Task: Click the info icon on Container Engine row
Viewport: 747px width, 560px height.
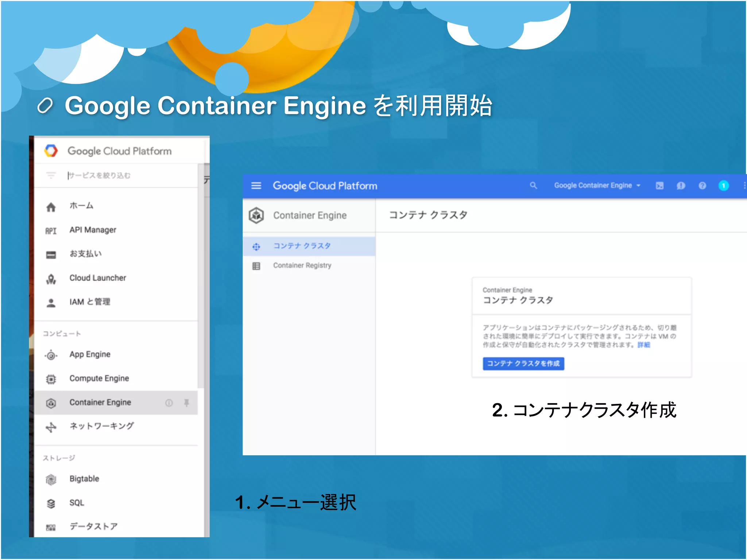Action: 169,403
